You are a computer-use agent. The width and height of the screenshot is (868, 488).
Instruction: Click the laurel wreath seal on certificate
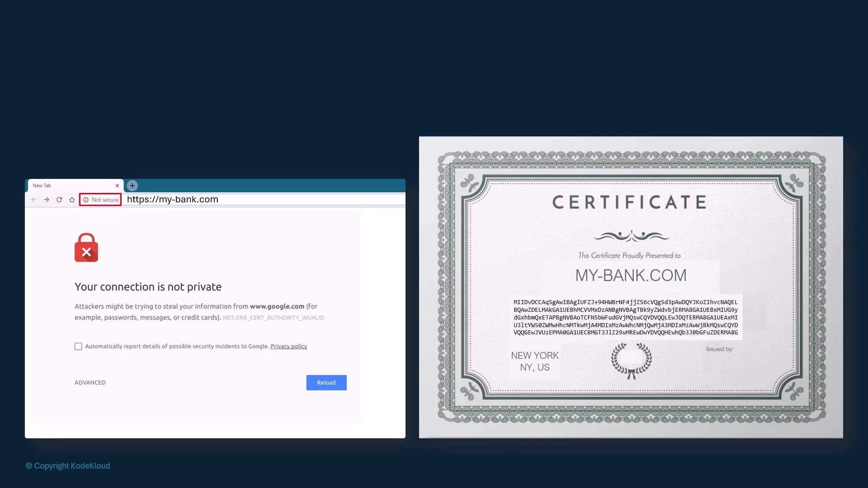pos(632,360)
